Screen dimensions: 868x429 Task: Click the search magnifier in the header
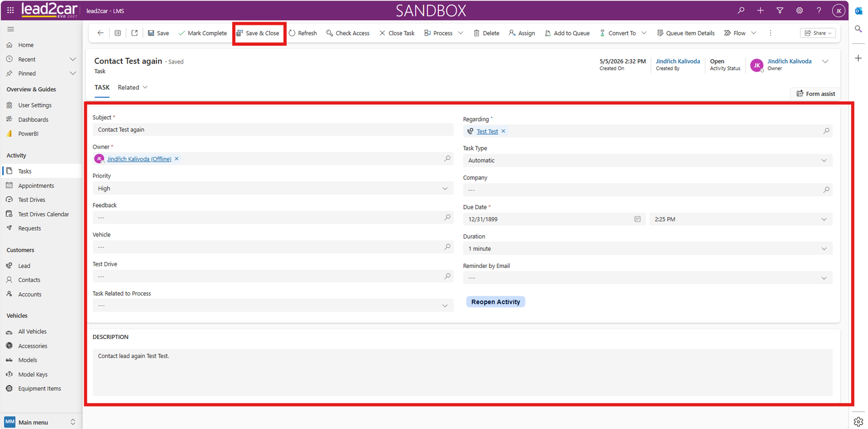[741, 10]
